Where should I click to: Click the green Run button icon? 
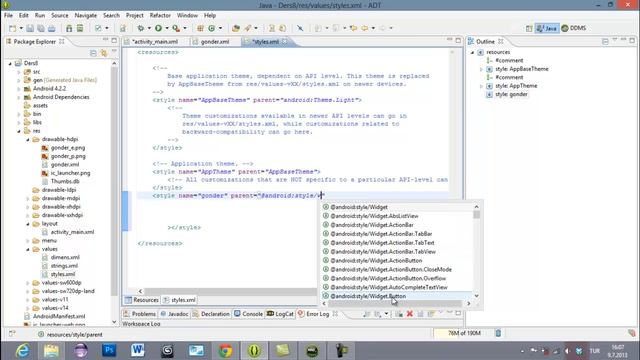(158, 28)
